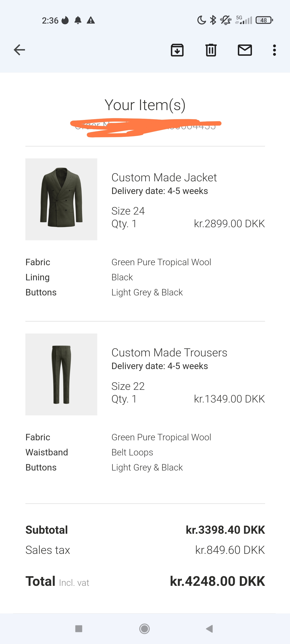Viewport: 290px width, 644px height.
Task: Tap the do-not-disturb moon icon
Action: coord(202,20)
